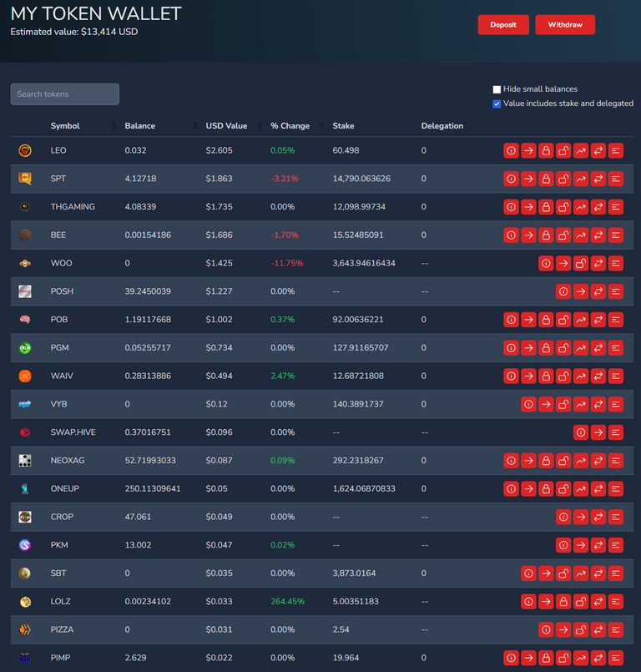641x672 pixels.
Task: Send SWAP.HIVE using the arrow icon
Action: (x=598, y=432)
